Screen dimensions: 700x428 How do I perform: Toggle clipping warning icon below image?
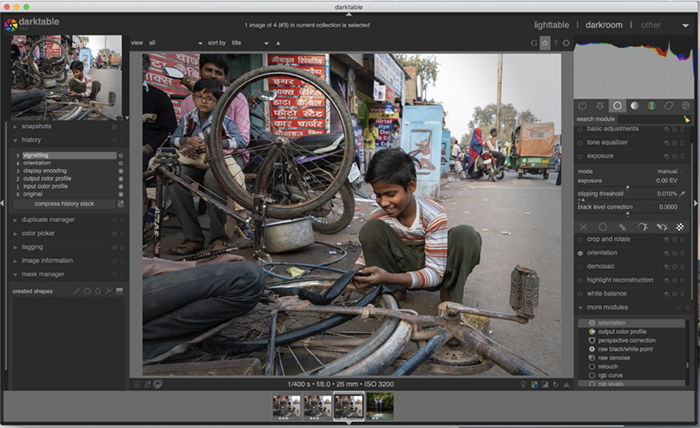pos(545,384)
